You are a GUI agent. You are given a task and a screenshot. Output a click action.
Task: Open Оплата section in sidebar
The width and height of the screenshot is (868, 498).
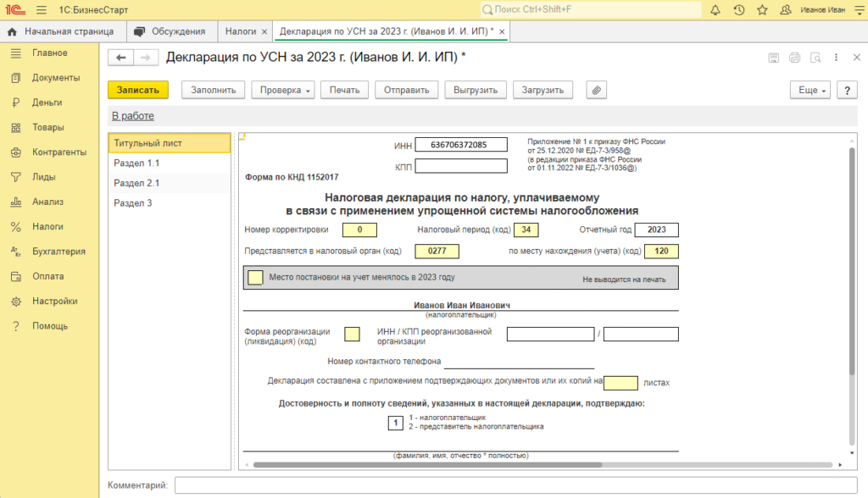pos(49,276)
